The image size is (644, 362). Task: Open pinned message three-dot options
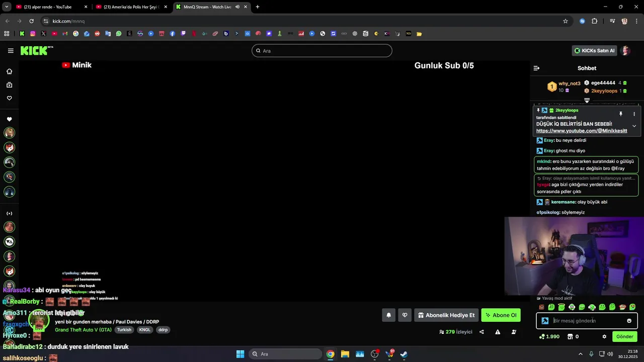[x=634, y=114]
